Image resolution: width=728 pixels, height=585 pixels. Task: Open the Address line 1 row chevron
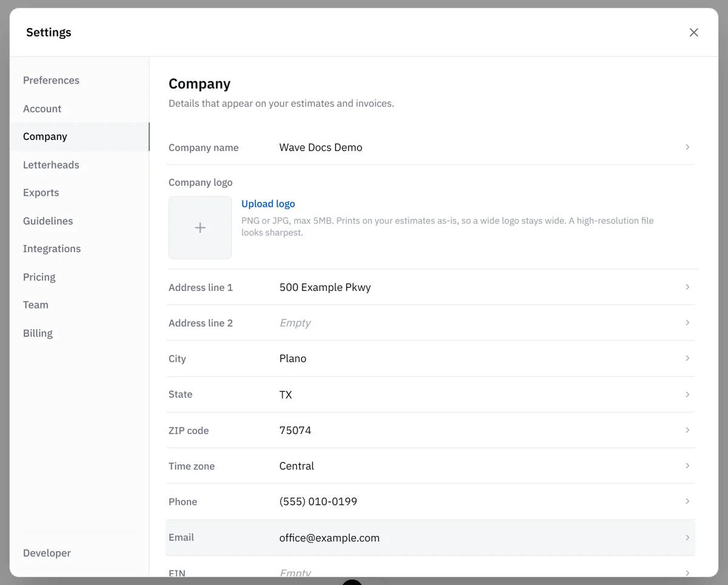click(x=687, y=287)
